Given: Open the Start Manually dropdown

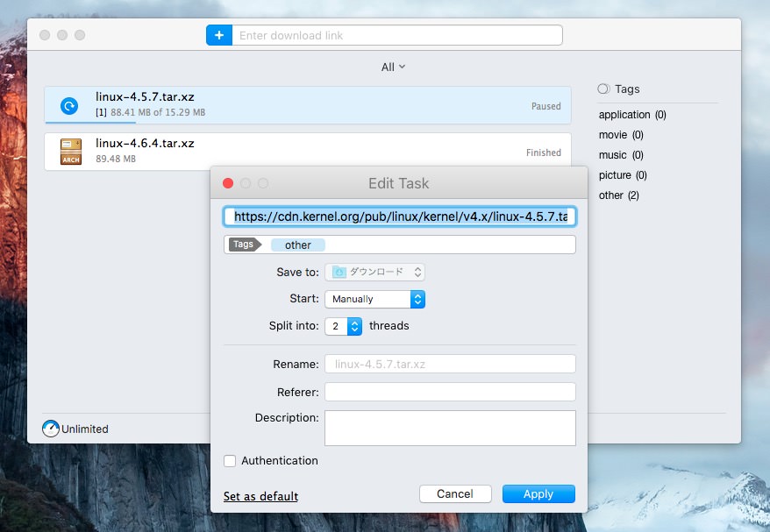Looking at the screenshot, I should click(374, 299).
